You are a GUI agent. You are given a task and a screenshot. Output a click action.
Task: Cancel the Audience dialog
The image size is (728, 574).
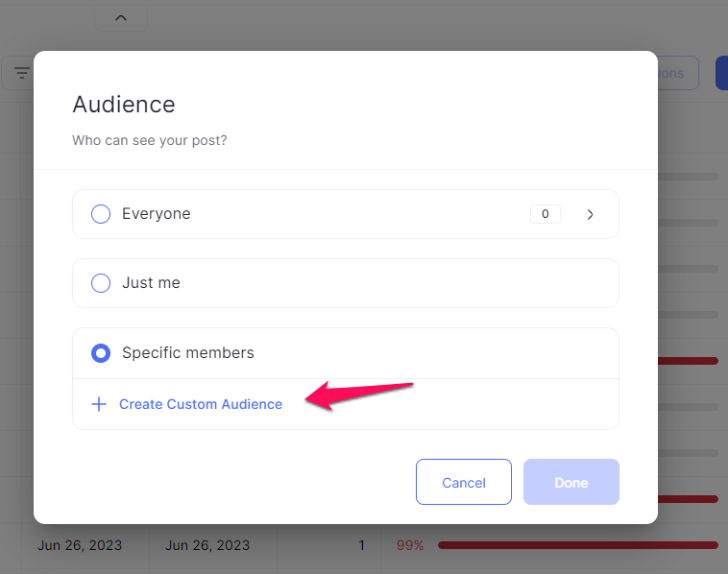pos(463,482)
